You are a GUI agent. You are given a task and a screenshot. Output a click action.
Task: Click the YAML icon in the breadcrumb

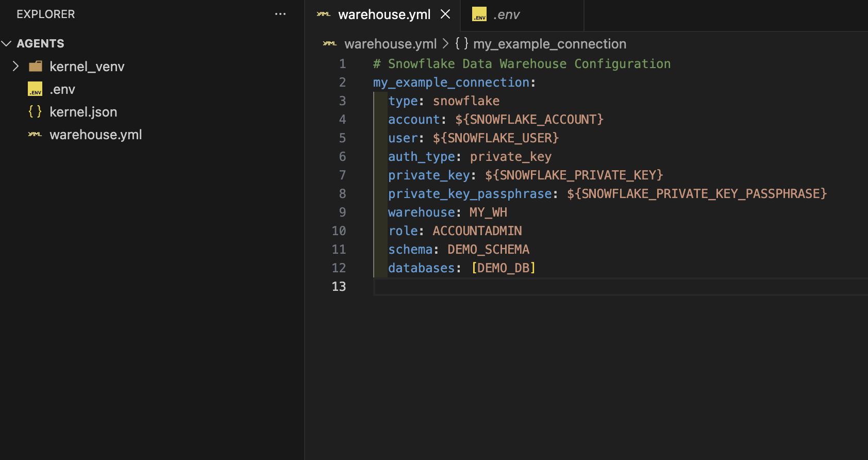point(330,44)
